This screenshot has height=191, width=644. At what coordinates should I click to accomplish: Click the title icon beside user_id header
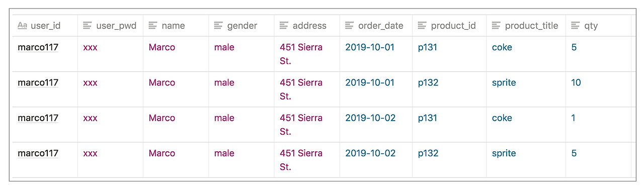(22, 26)
